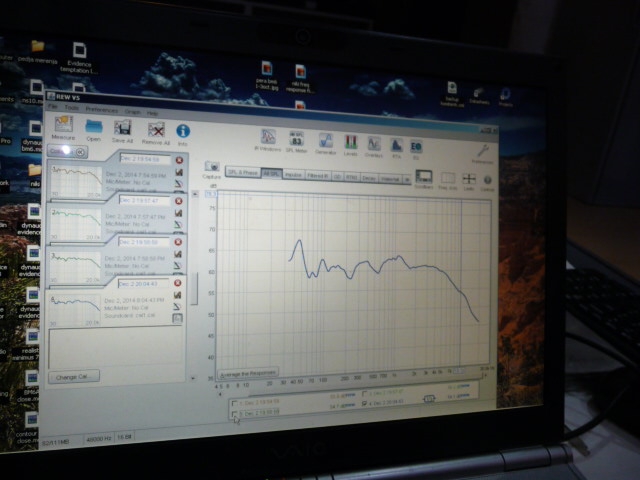This screenshot has width=640, height=480.
Task: Switch to the Filtered IR tab
Action: pyautogui.click(x=318, y=176)
